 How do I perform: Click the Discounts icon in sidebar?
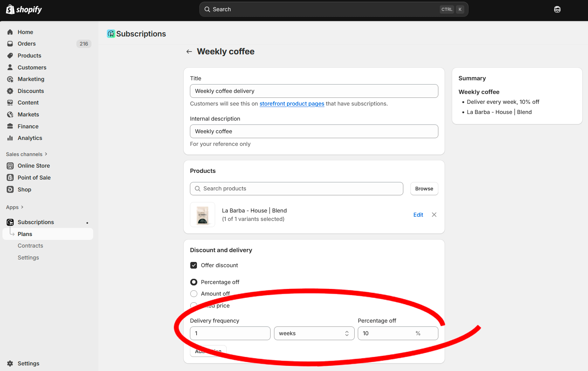pos(10,91)
